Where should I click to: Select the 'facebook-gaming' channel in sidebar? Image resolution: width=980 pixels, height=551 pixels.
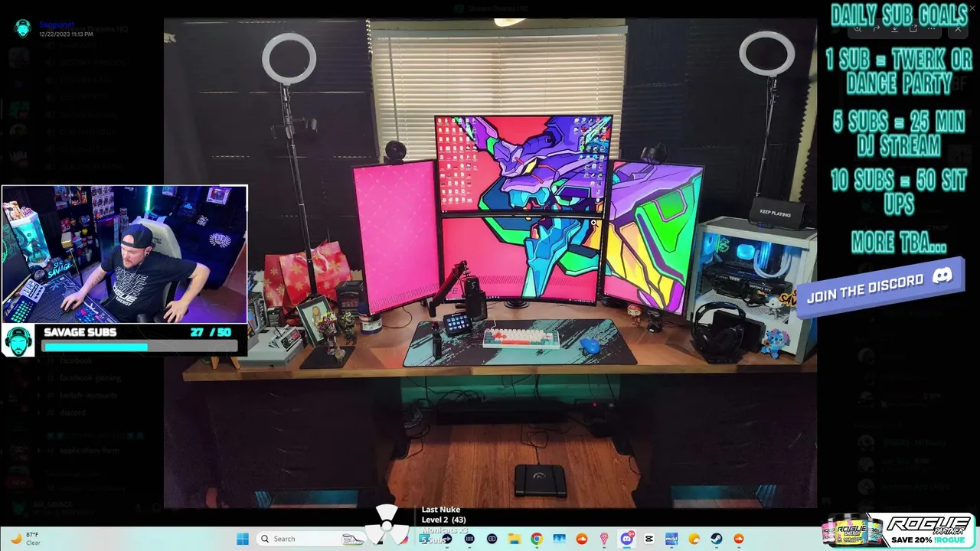[90, 378]
